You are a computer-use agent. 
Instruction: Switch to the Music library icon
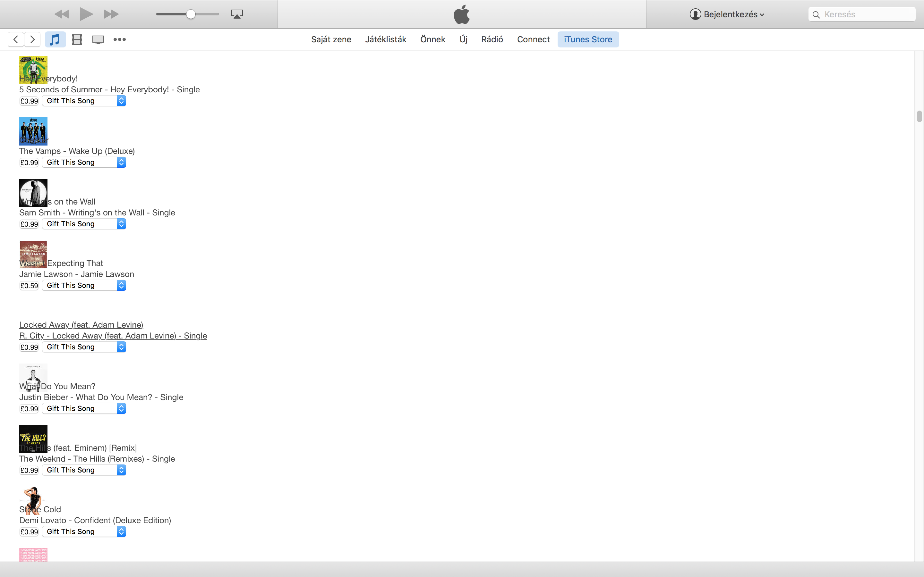55,39
